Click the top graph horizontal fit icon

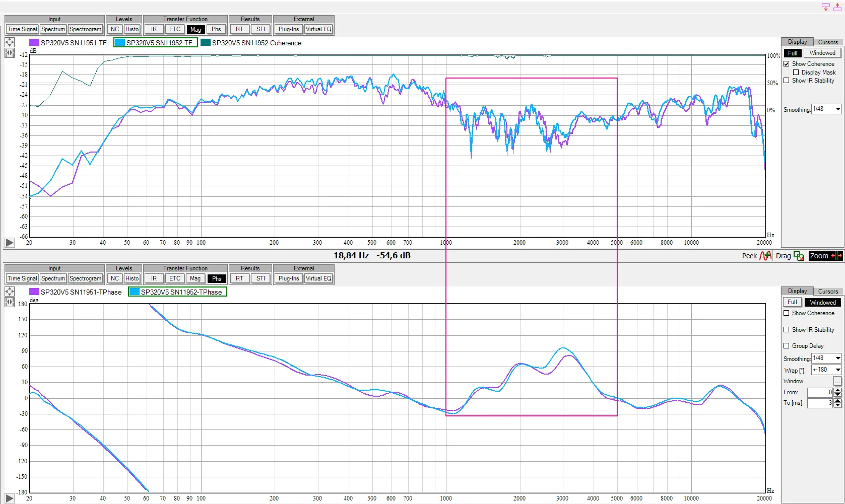10,53
